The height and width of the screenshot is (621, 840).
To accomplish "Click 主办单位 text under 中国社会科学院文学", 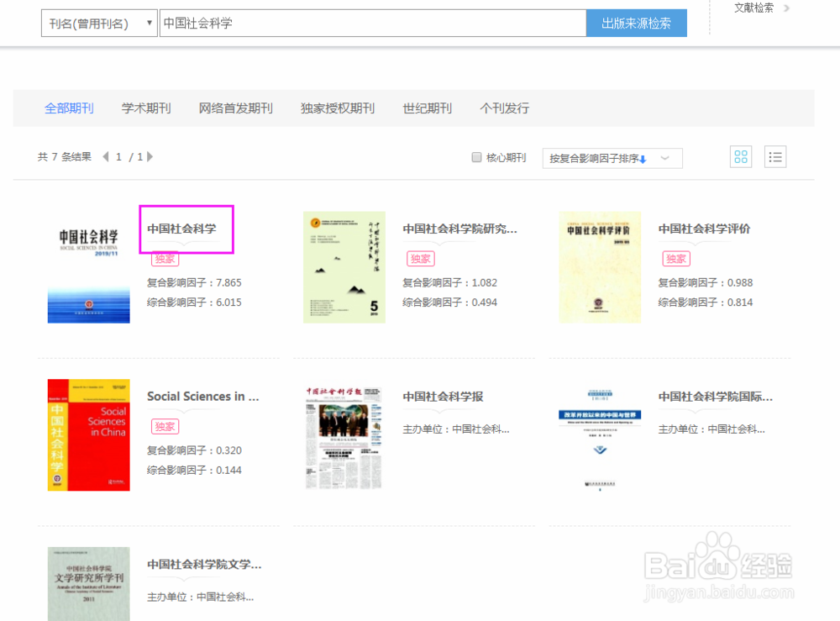I will tap(201, 597).
